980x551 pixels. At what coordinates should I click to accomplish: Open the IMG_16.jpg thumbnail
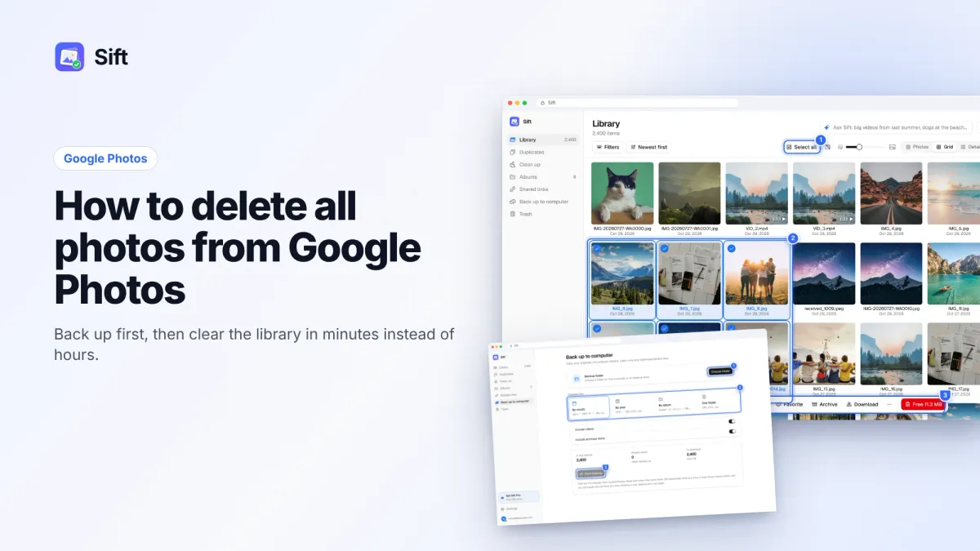(891, 353)
